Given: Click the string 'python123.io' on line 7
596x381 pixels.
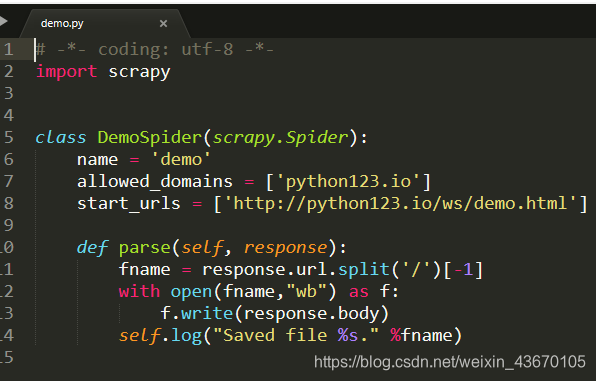Looking at the screenshot, I should point(348,182).
